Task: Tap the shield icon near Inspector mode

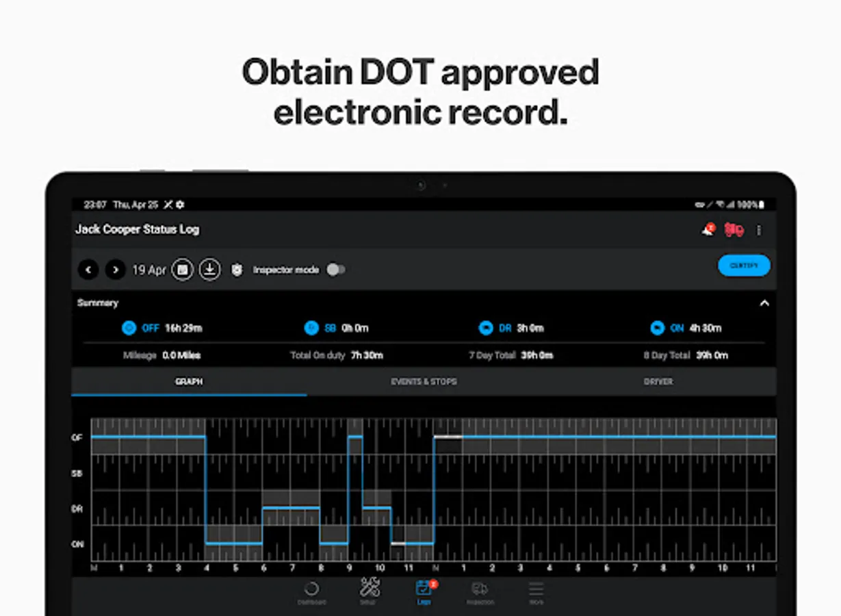Action: click(x=236, y=270)
